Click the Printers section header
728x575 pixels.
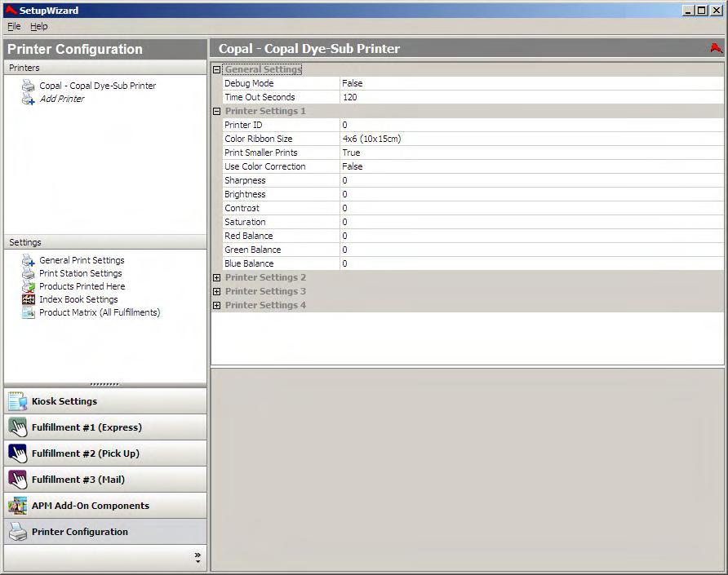point(105,68)
